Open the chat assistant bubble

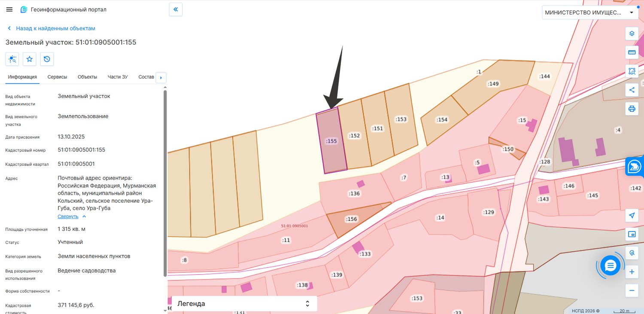(x=610, y=265)
